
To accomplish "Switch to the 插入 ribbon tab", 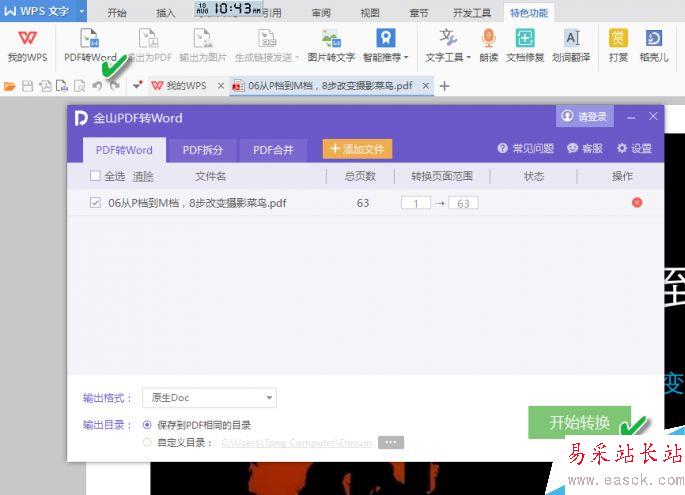I will [166, 13].
